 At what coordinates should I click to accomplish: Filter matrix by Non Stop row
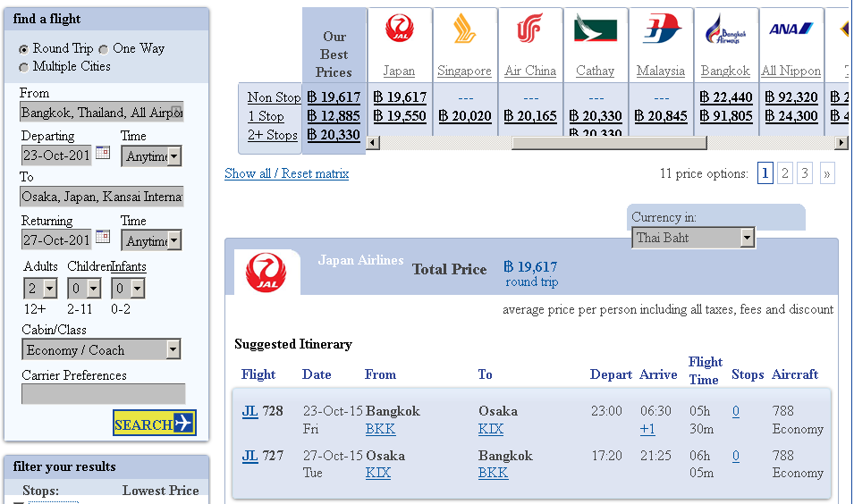point(274,97)
